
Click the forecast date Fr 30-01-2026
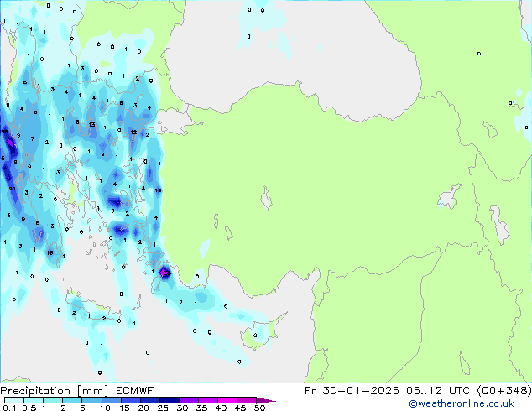[352, 391]
